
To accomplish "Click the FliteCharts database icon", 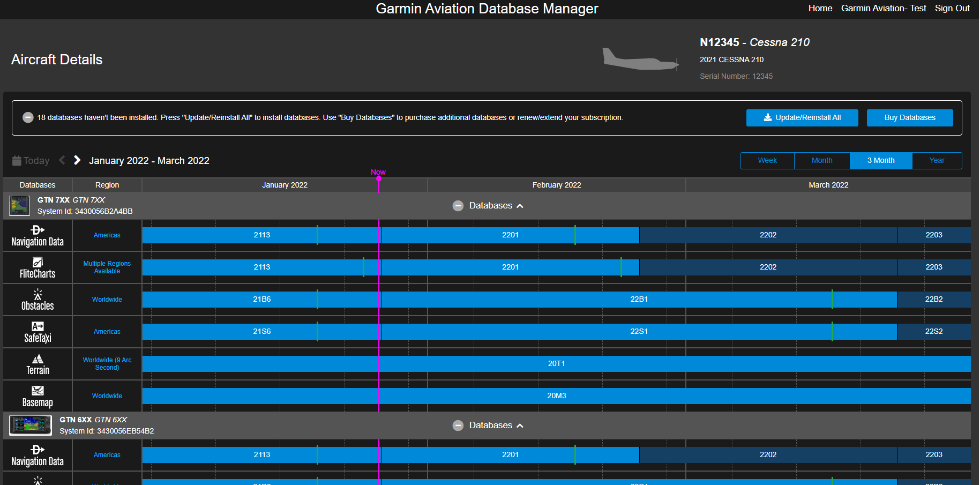I will 38,262.
